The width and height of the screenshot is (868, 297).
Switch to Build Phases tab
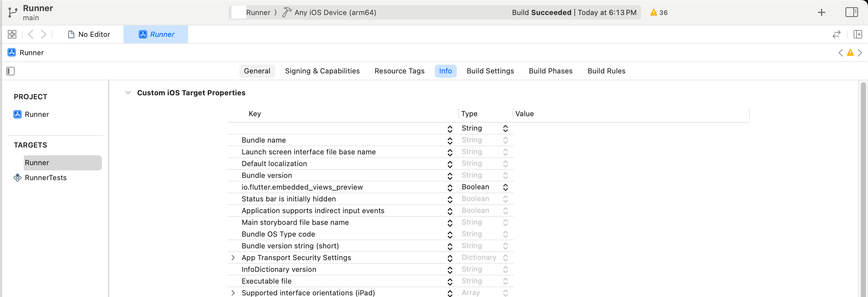[550, 71]
